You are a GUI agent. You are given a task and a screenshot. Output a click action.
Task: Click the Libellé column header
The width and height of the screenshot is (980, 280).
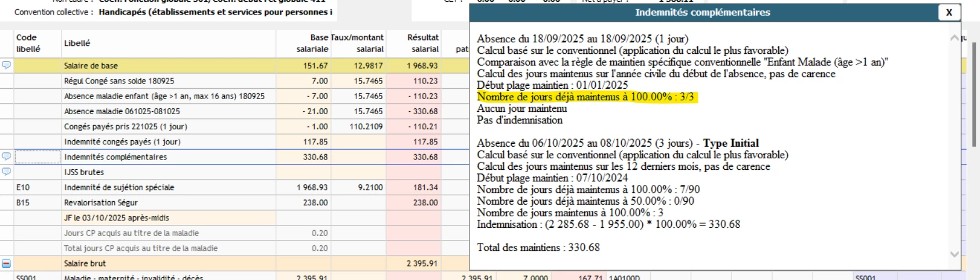coord(77,43)
